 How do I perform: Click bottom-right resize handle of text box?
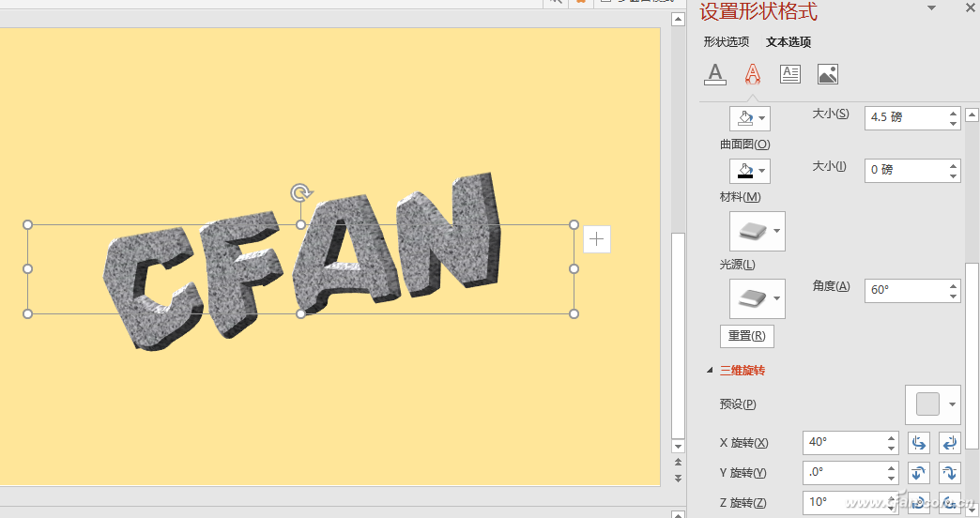pyautogui.click(x=574, y=313)
